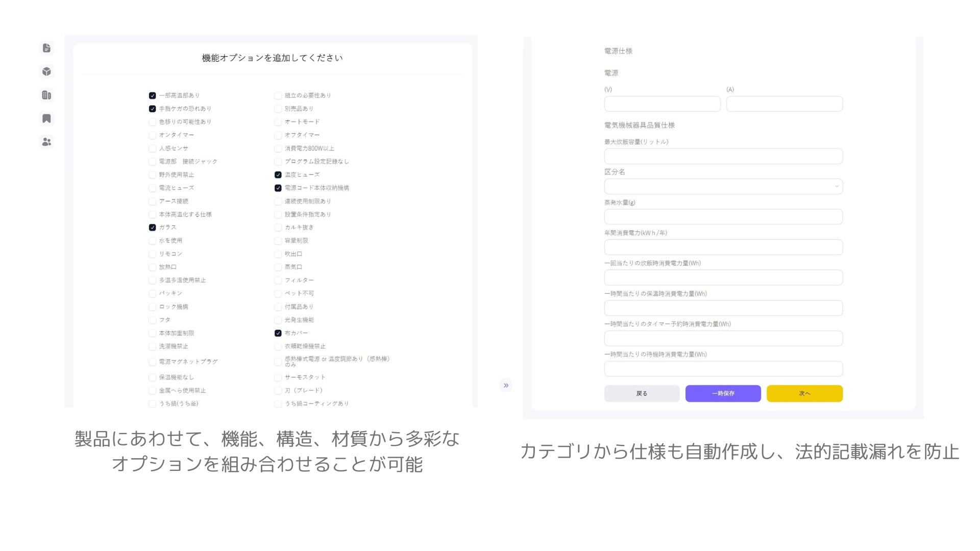Click the 電源 voltage (V) input field
980x551 pixels.
tap(662, 104)
